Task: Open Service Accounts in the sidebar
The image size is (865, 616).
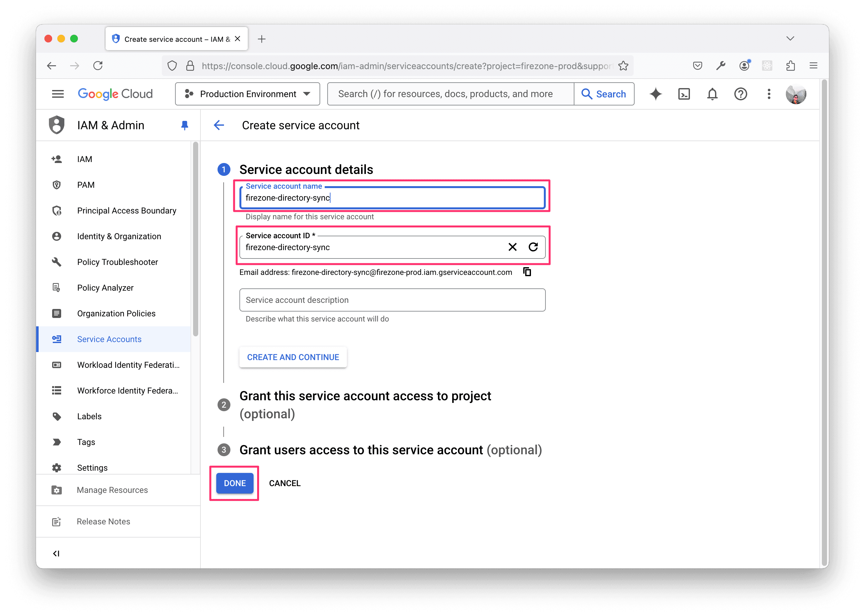Action: click(x=109, y=339)
